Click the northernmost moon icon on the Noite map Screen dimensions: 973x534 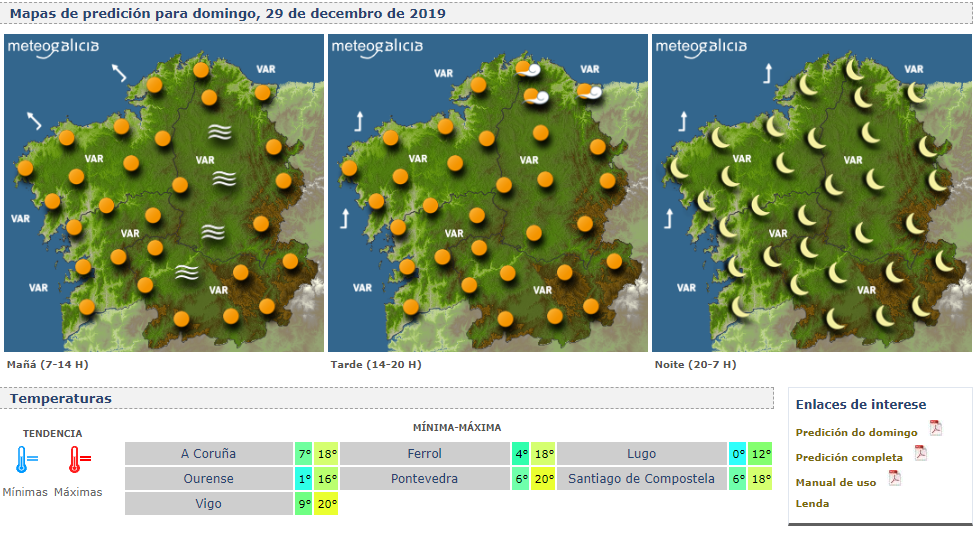click(x=854, y=69)
